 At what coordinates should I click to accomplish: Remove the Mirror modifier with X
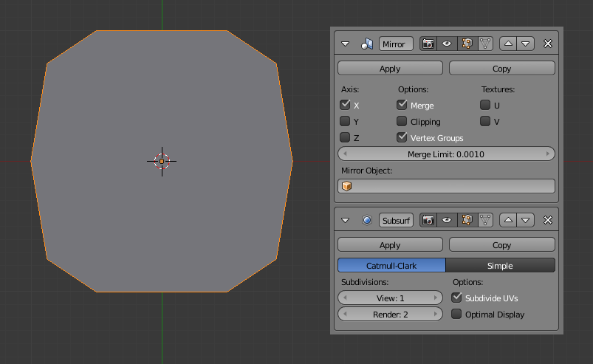[548, 44]
